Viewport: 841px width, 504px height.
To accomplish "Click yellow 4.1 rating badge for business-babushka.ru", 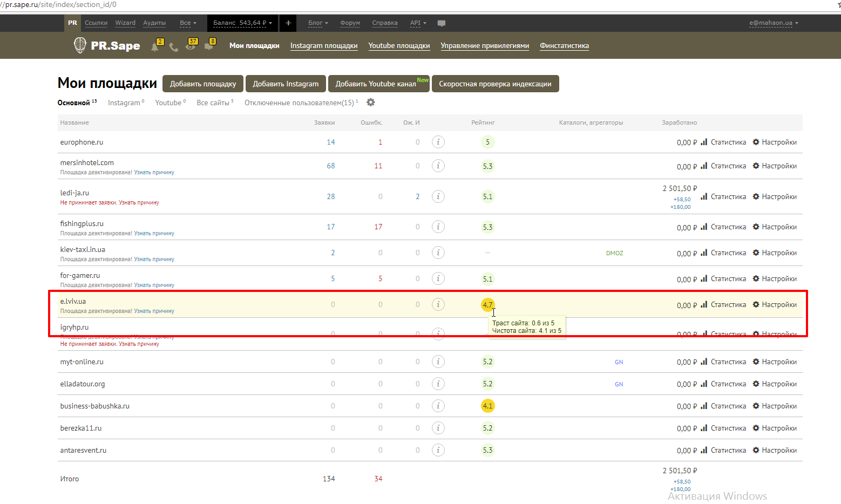I will (487, 406).
